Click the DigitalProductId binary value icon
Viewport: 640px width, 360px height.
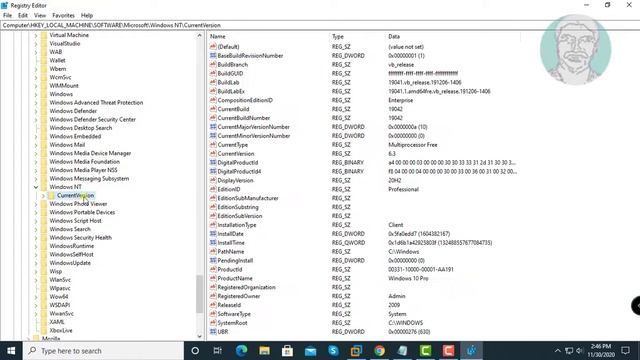[213, 162]
